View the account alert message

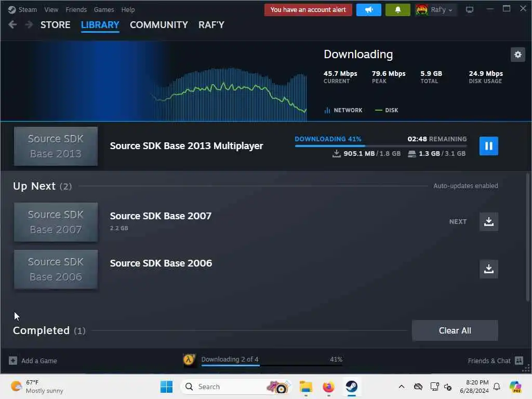(x=308, y=10)
